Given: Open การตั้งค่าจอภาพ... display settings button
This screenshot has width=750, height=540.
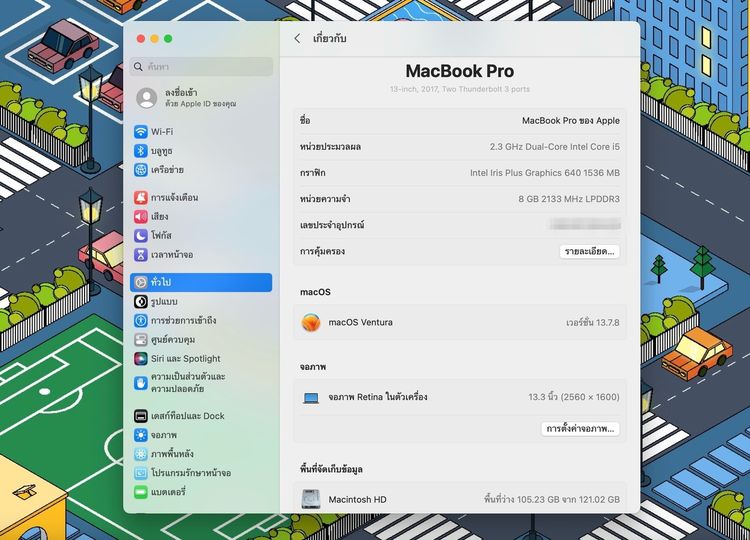Looking at the screenshot, I should [580, 429].
